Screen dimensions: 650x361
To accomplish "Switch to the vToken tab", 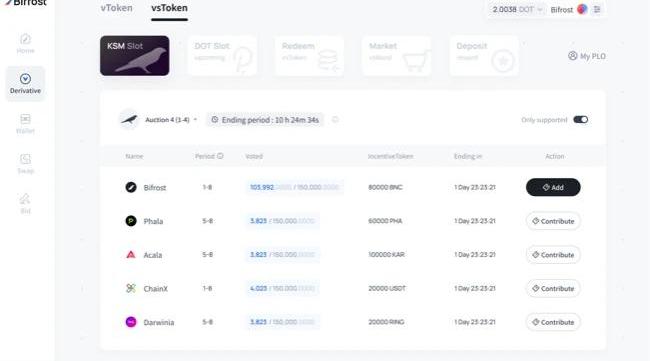I will [x=116, y=8].
